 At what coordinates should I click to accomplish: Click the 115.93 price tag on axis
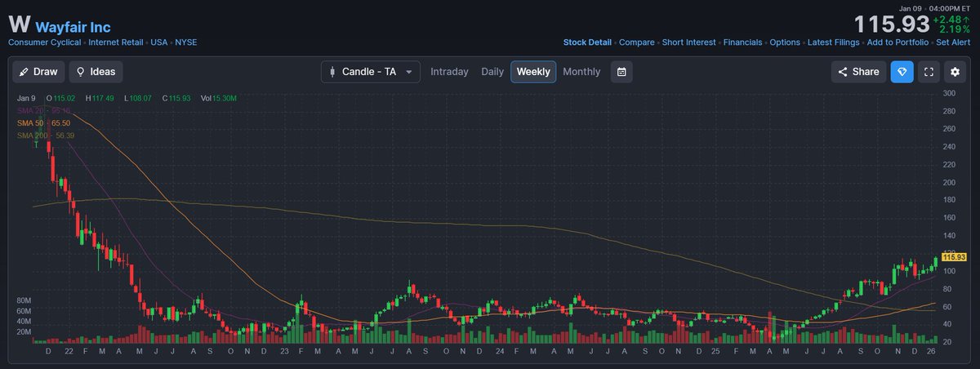(x=954, y=257)
